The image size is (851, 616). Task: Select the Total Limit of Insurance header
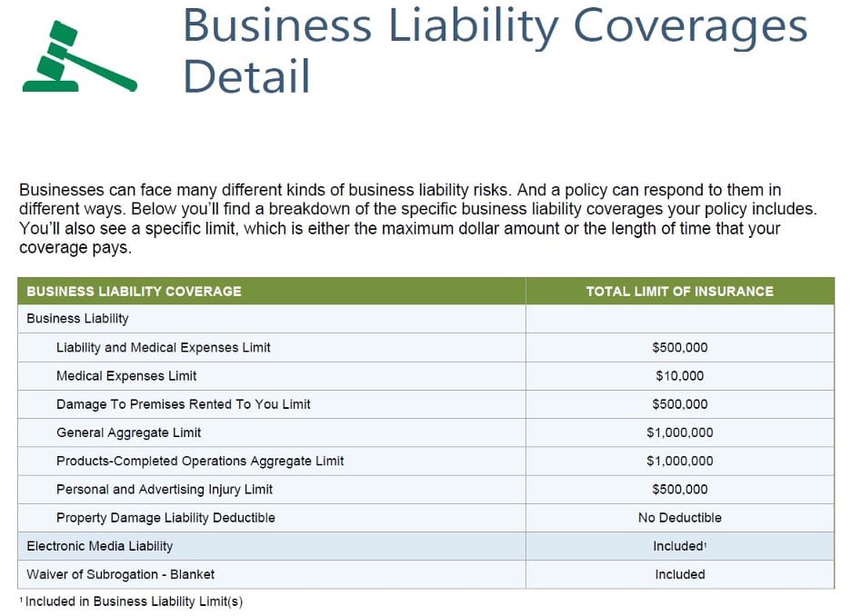pyautogui.click(x=679, y=292)
